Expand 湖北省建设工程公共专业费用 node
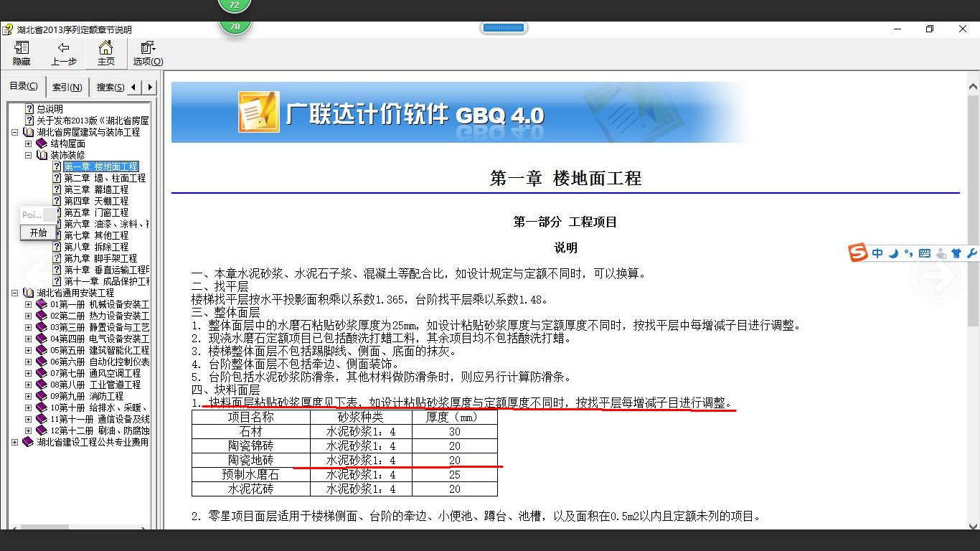The width and height of the screenshot is (980, 551). pos(15,442)
